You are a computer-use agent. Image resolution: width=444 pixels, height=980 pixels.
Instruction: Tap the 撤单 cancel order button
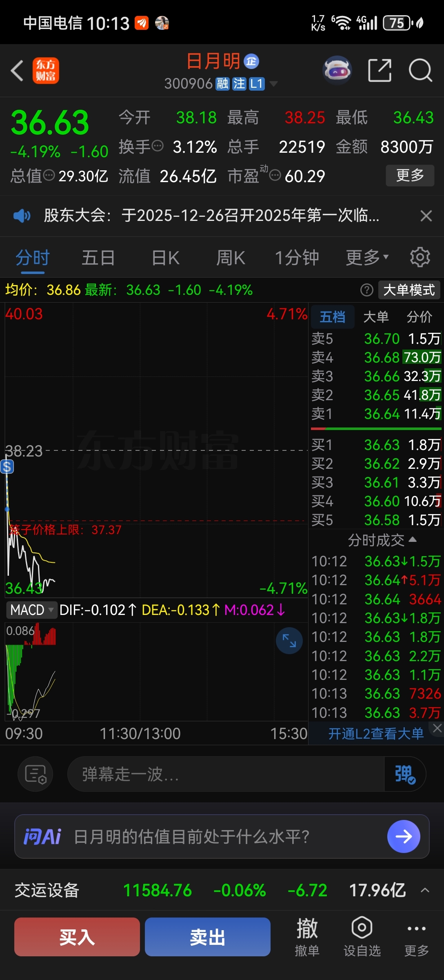click(x=307, y=937)
